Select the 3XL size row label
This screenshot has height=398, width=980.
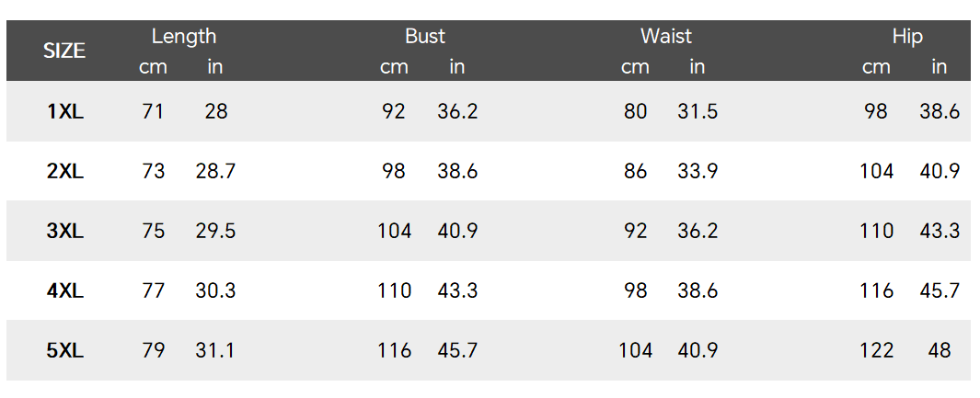tap(65, 231)
